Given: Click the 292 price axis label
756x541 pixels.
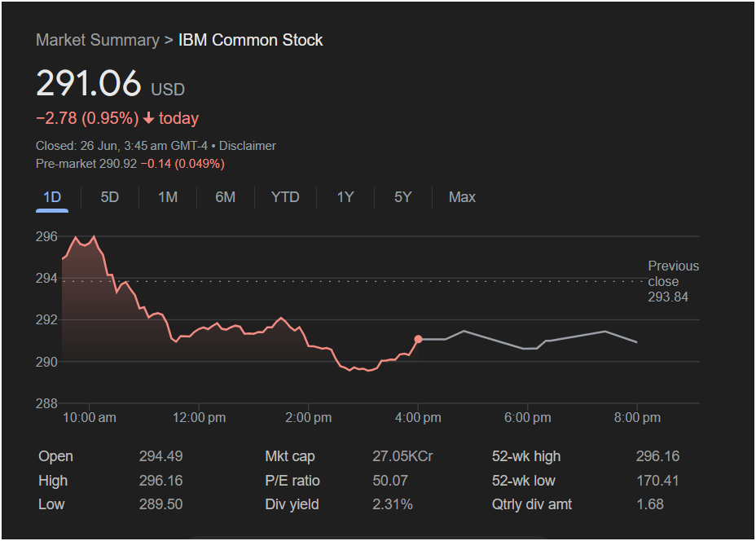Looking at the screenshot, I should (x=46, y=319).
